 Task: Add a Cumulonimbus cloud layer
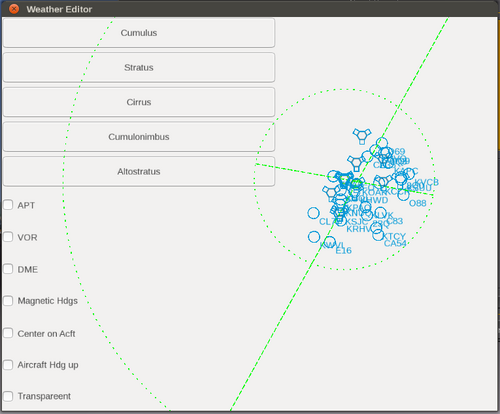[x=139, y=137]
